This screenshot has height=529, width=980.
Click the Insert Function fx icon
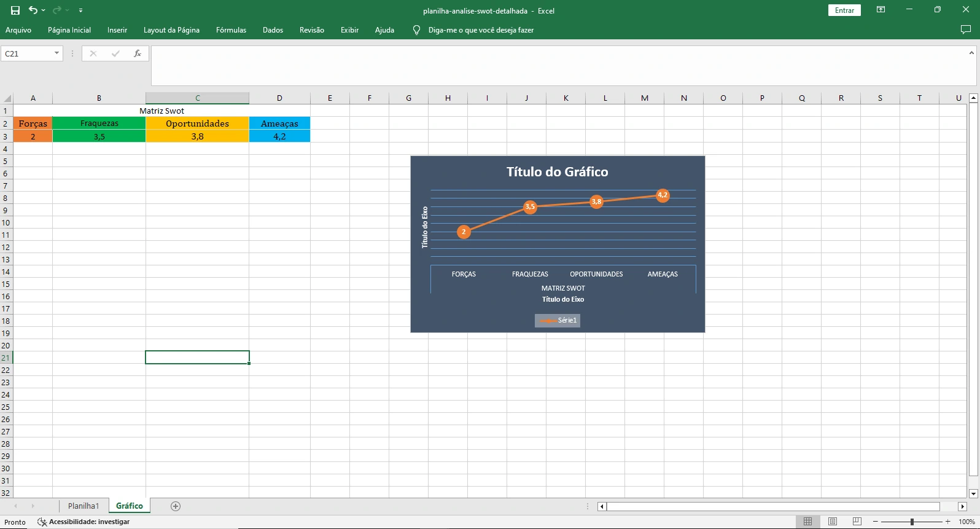138,53
